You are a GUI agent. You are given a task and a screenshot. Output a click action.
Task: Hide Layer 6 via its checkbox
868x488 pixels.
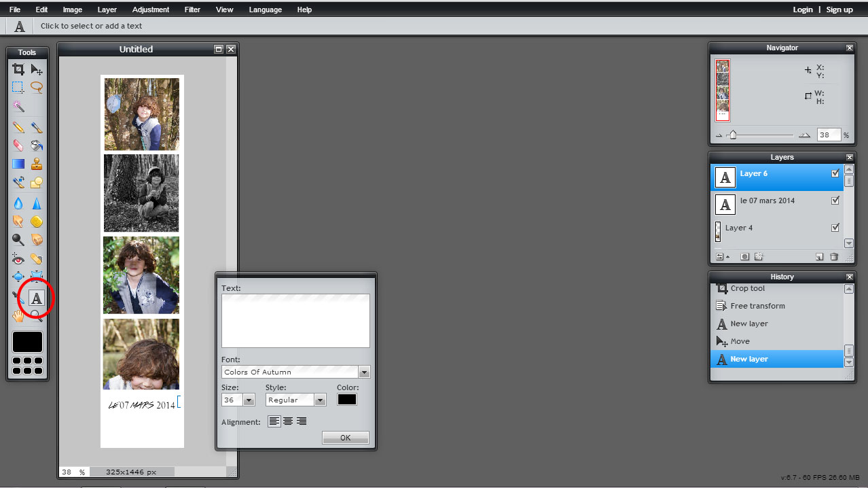[x=835, y=174]
